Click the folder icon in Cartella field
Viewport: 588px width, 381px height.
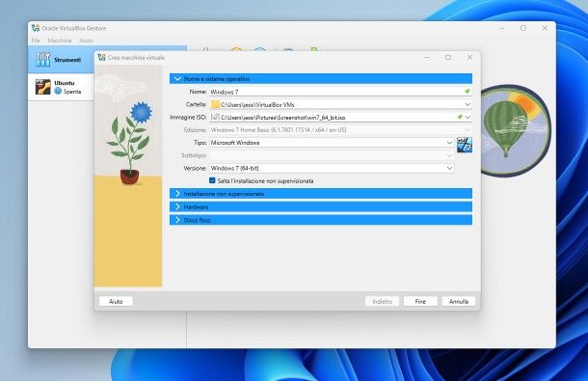click(215, 104)
